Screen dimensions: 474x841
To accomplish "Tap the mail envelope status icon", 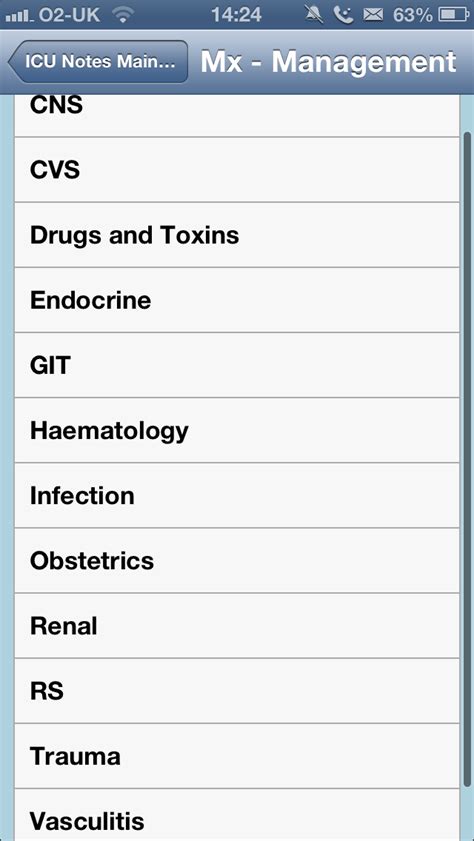I will [x=373, y=15].
